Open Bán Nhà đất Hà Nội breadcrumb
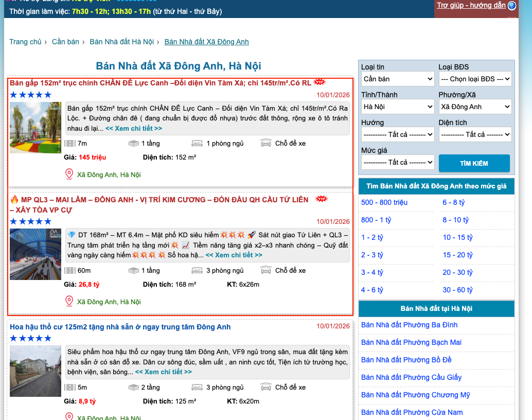This screenshot has height=420, width=532. click(x=121, y=42)
